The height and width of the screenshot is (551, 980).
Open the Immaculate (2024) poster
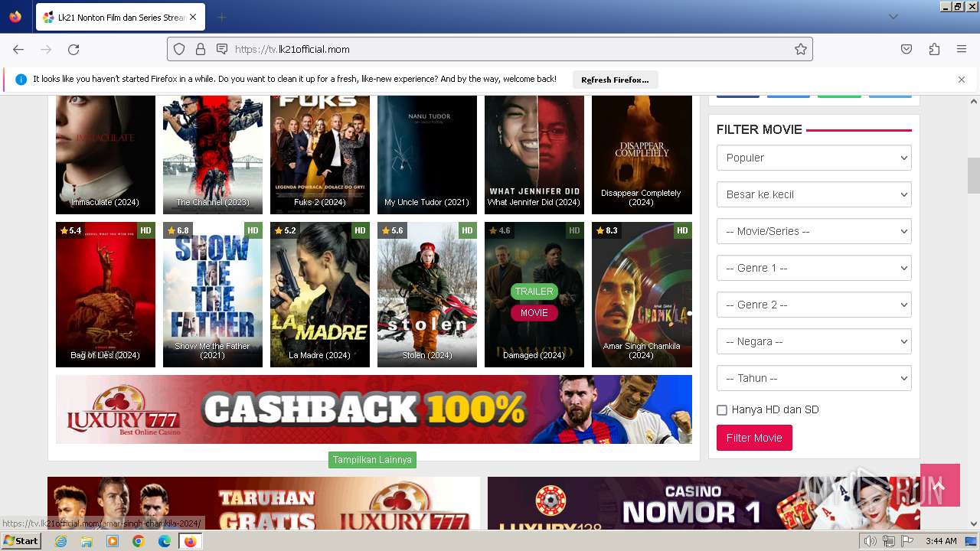(x=106, y=155)
